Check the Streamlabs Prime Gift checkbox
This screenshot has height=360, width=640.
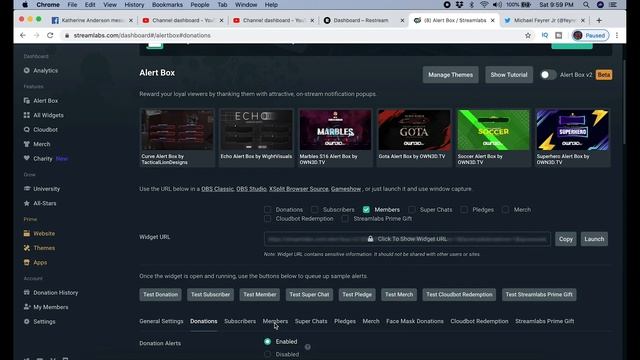point(345,219)
